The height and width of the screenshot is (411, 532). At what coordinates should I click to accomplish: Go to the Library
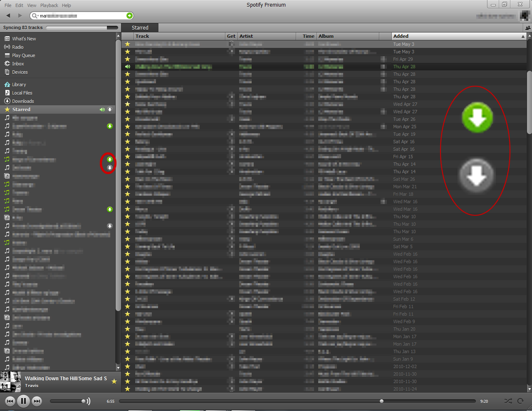[19, 85]
